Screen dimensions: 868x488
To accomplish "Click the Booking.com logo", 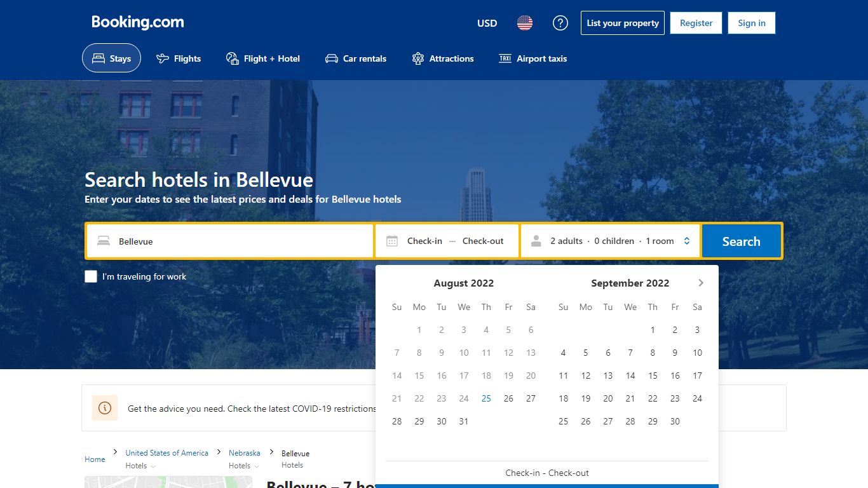I will tap(138, 22).
